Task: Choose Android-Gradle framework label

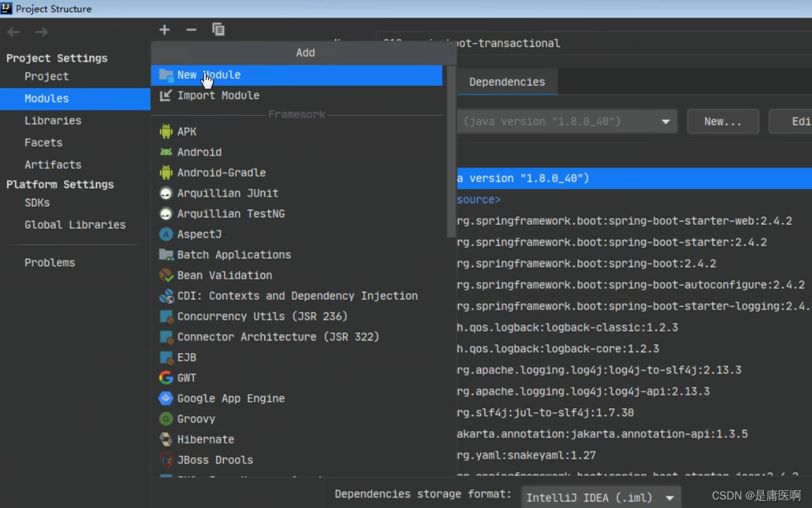Action: (x=221, y=173)
